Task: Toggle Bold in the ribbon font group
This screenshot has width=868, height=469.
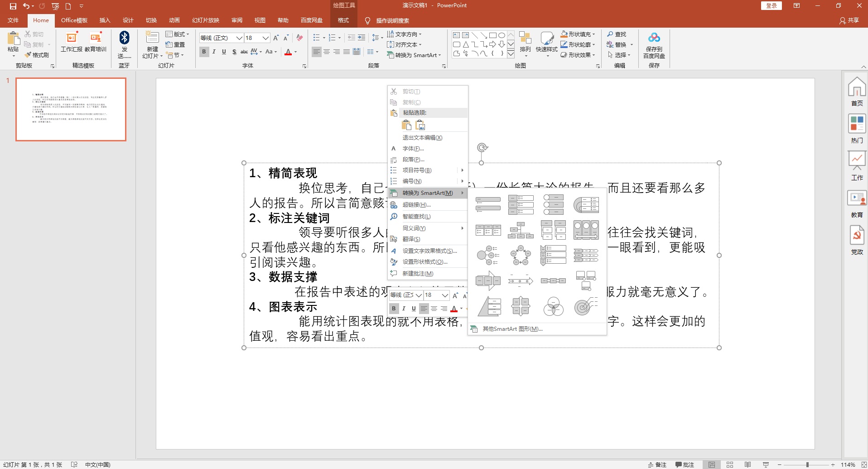Action: coord(204,52)
